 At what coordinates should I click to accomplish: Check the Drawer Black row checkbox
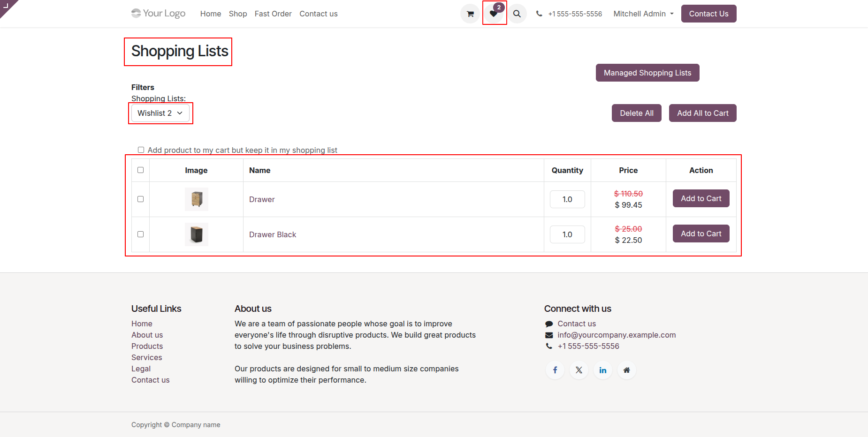[141, 234]
